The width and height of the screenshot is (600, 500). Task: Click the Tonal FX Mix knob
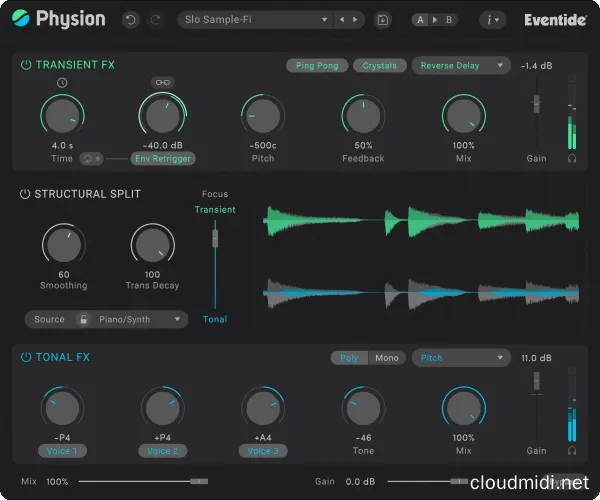(x=464, y=408)
